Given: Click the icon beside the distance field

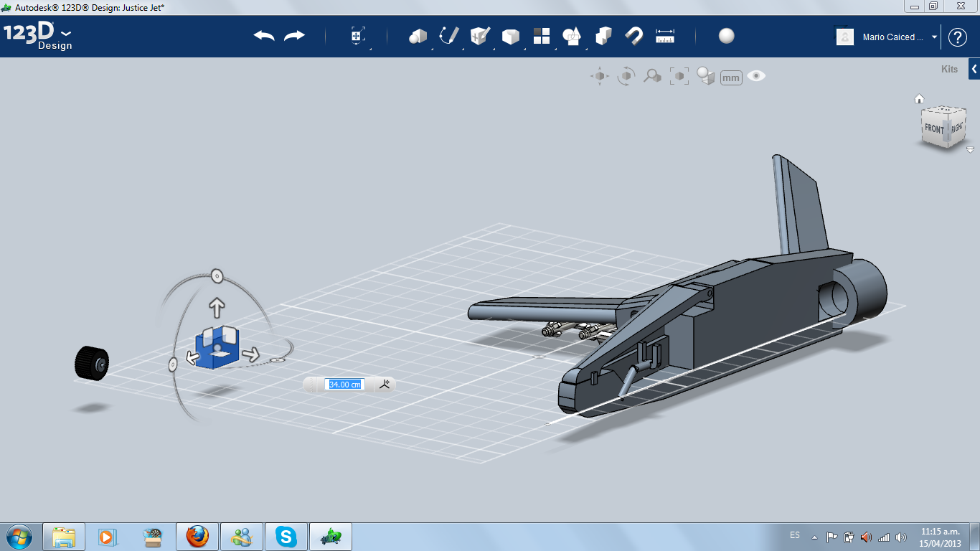Looking at the screenshot, I should (385, 385).
